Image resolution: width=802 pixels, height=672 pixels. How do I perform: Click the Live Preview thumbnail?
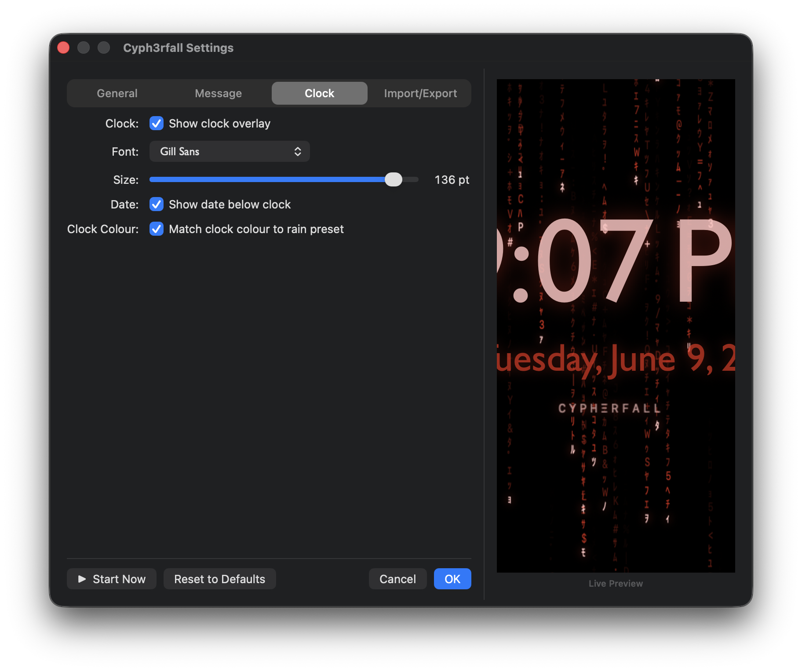tap(616, 326)
